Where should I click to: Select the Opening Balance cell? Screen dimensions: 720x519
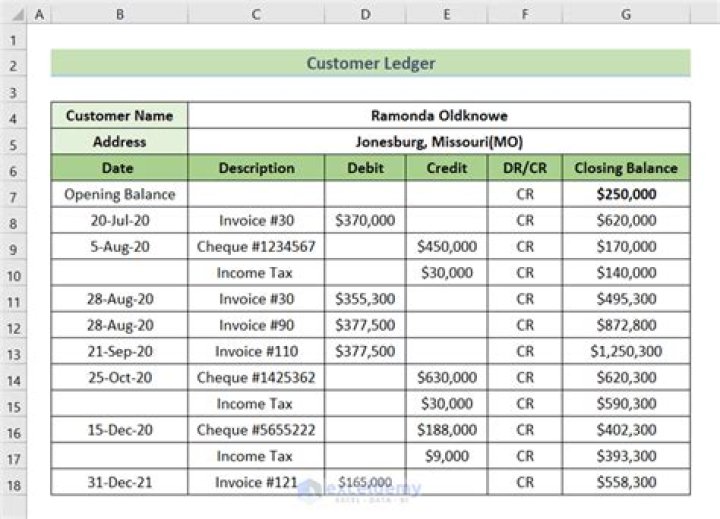tap(119, 194)
